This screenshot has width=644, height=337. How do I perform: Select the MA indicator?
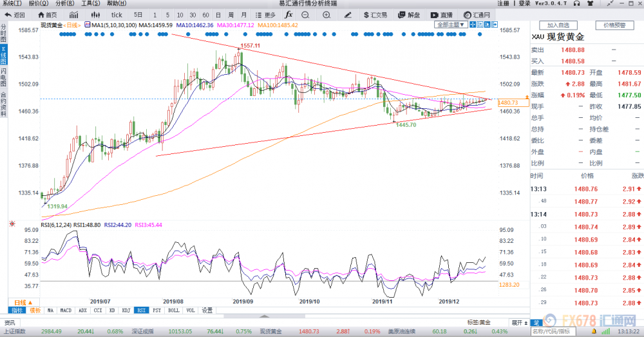click(x=50, y=311)
